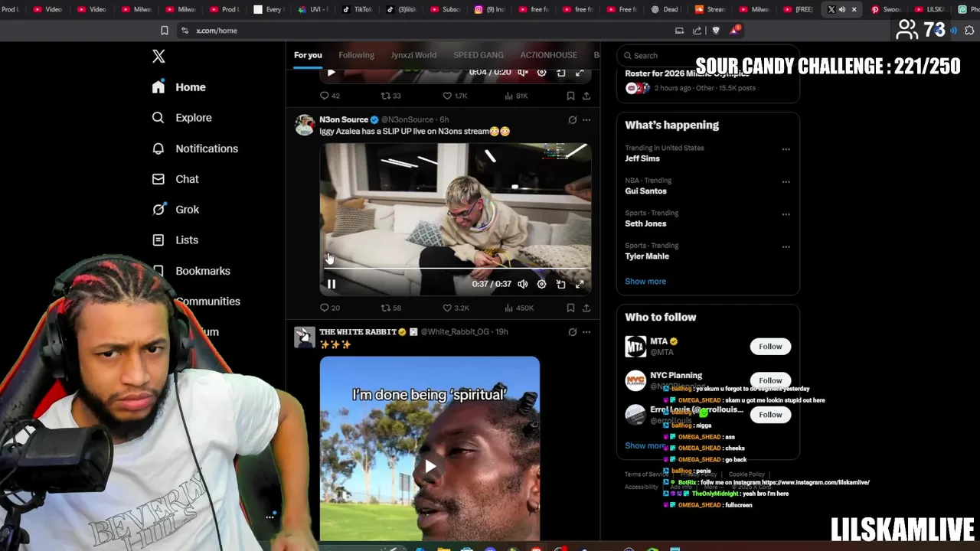Bookmark the post with 81K views
Viewport: 980px width, 551px height.
570,96
